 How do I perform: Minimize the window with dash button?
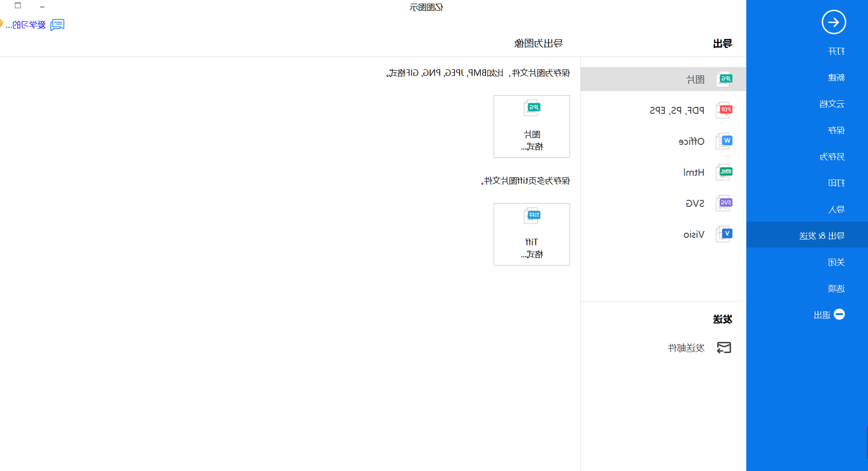tap(42, 6)
